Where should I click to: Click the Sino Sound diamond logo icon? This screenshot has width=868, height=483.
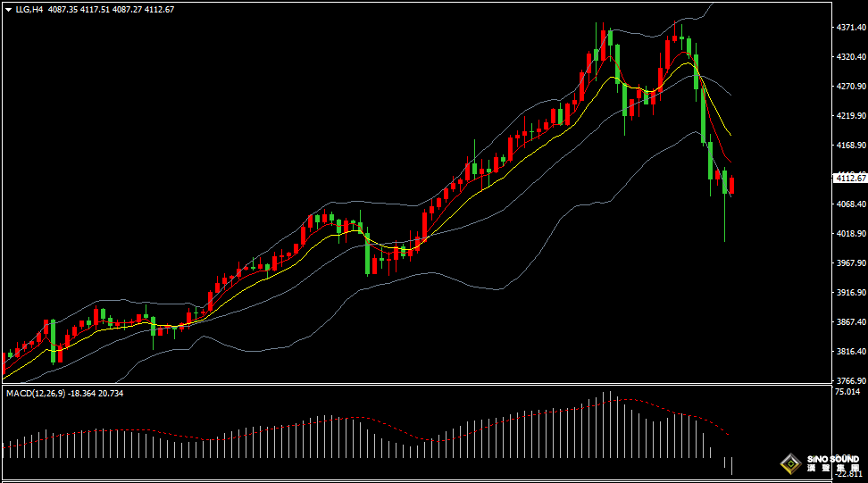(x=789, y=463)
